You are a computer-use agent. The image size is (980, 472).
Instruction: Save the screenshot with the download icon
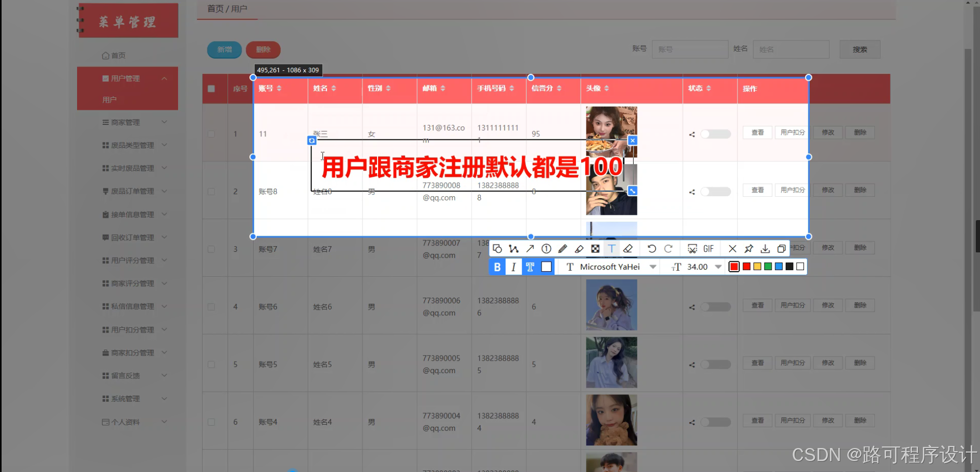(x=765, y=249)
